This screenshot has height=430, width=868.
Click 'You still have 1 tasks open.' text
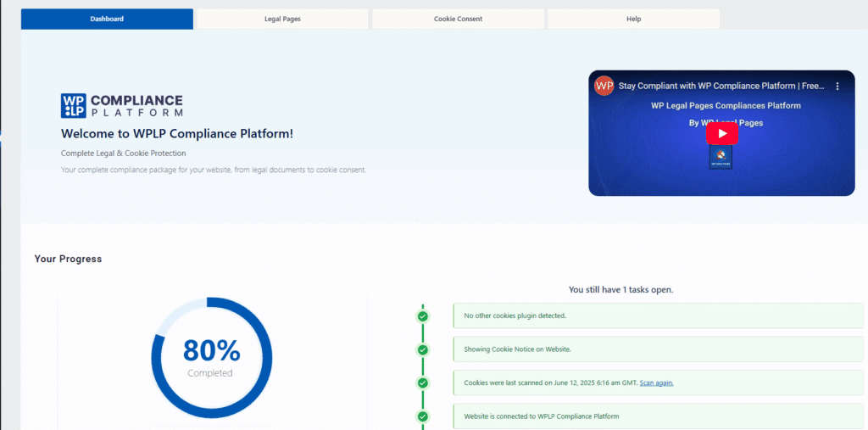620,290
